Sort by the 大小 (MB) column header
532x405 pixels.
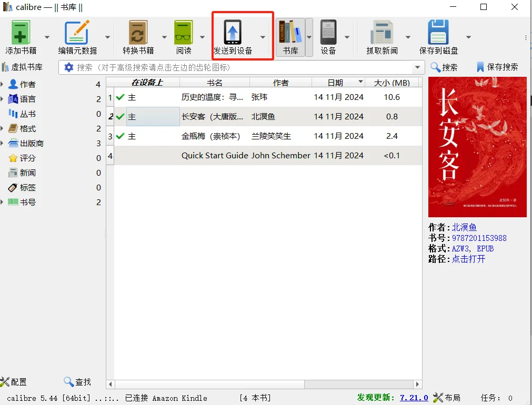click(392, 83)
